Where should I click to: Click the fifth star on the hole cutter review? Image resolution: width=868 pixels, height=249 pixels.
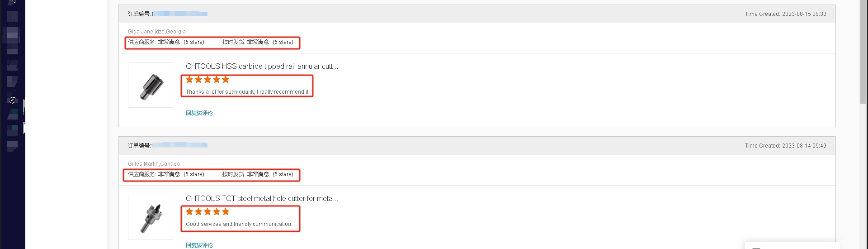226,212
